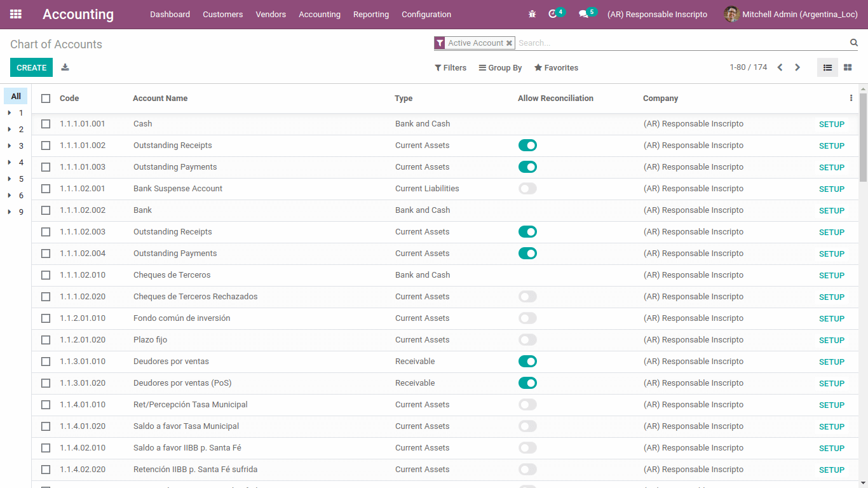Check row checkbox for code 1.1.1.02.001
The image size is (868, 488).
tap(46, 189)
